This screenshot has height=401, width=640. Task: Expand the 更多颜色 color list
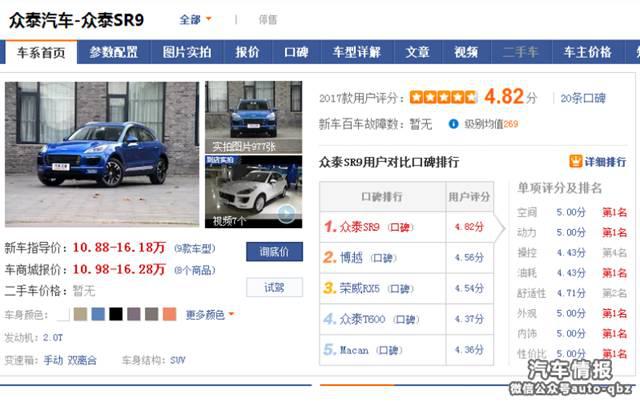210,314
